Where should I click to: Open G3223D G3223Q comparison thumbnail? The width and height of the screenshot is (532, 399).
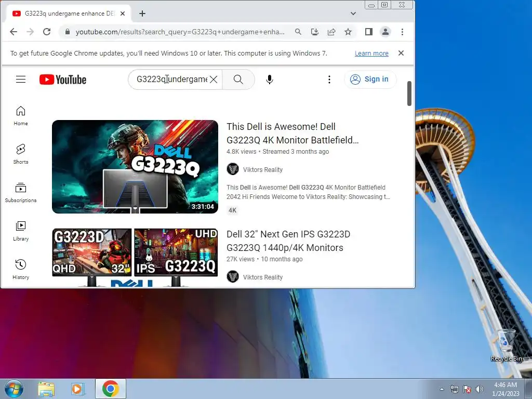[135, 258]
